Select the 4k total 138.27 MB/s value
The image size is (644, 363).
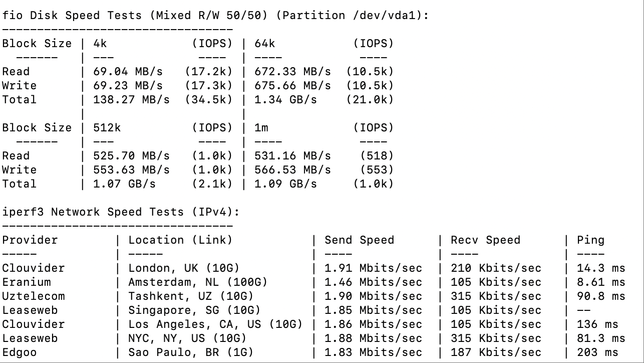(x=132, y=100)
